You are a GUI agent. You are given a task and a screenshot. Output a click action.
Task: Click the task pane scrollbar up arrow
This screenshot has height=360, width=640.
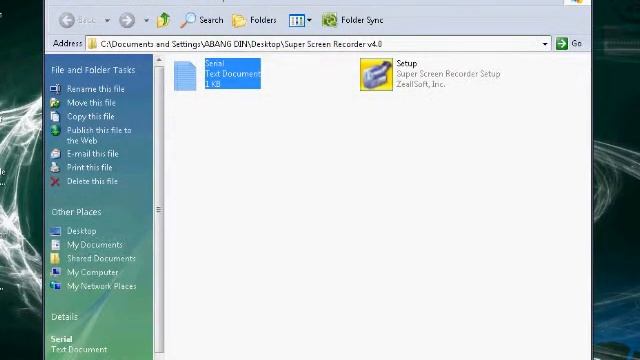click(x=159, y=60)
